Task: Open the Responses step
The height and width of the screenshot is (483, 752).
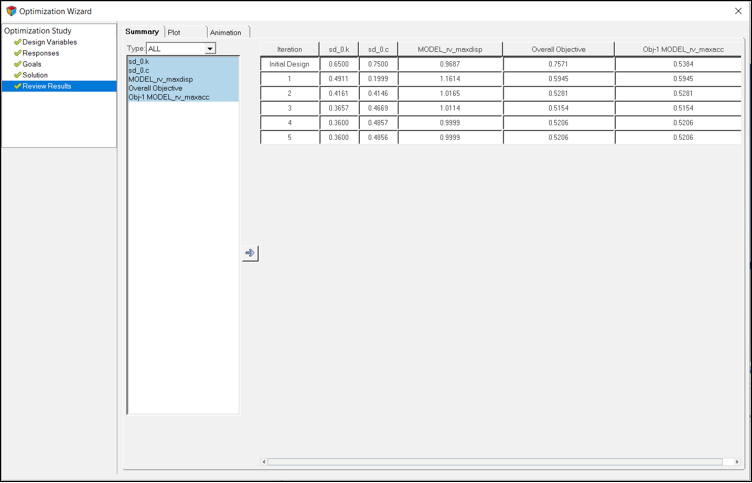Action: pos(40,53)
